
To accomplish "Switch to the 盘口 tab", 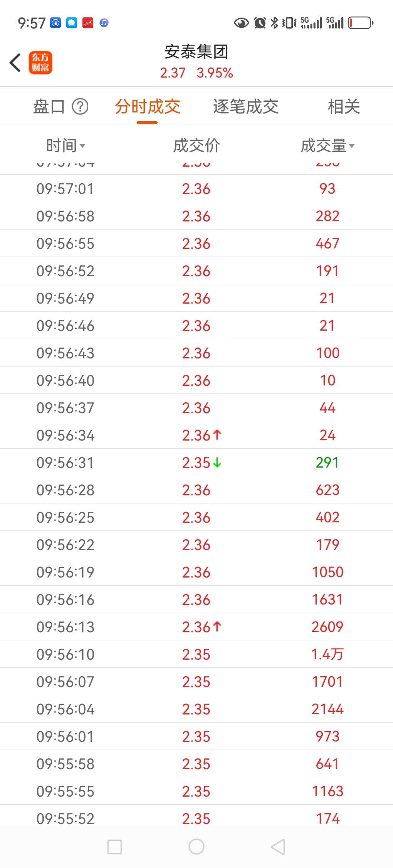I will (x=49, y=106).
